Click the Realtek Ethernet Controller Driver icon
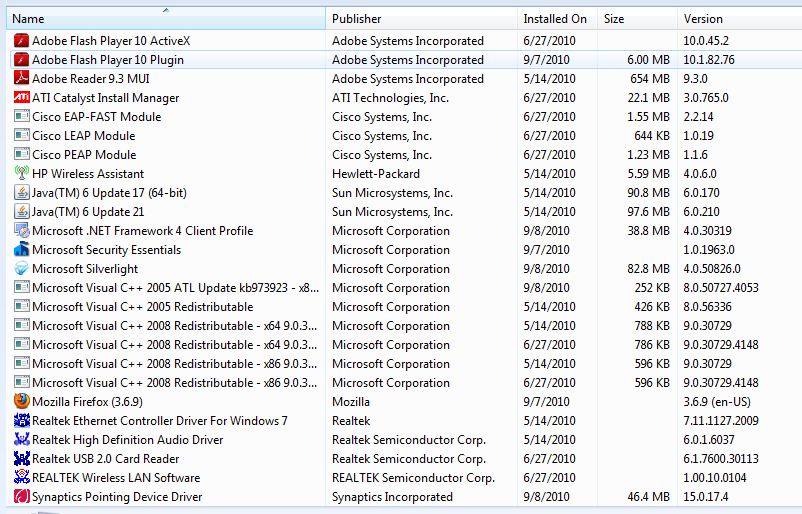 pyautogui.click(x=21, y=420)
